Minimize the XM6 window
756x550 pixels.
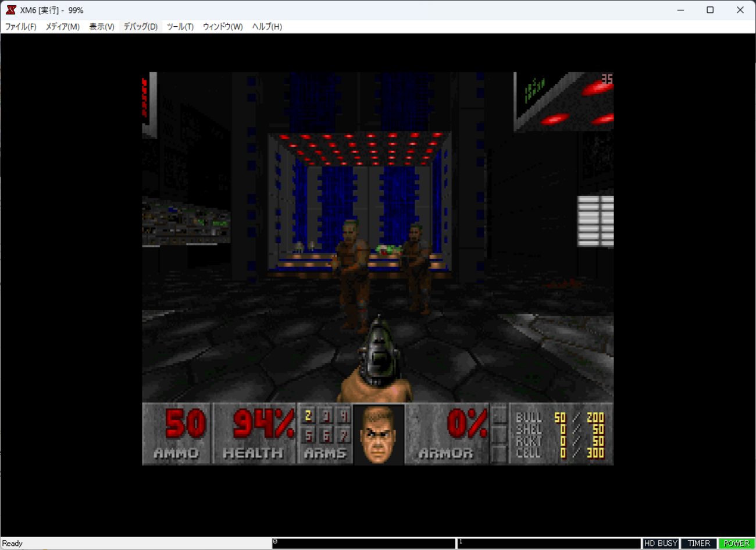click(x=680, y=10)
